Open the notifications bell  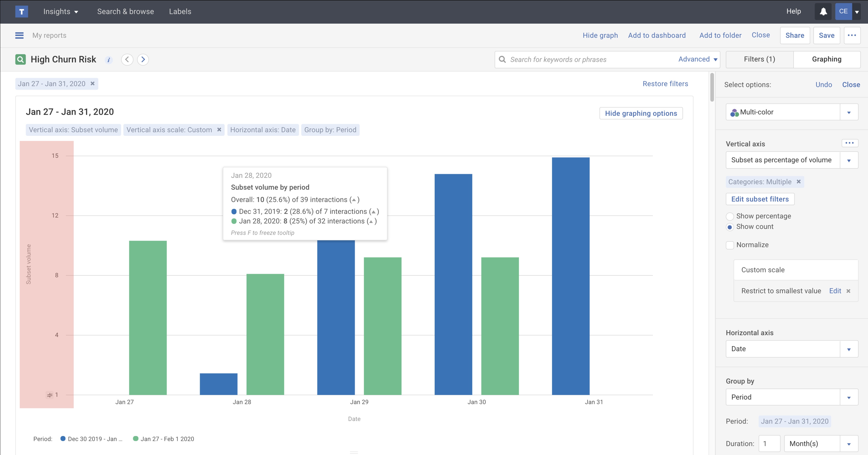[823, 11]
